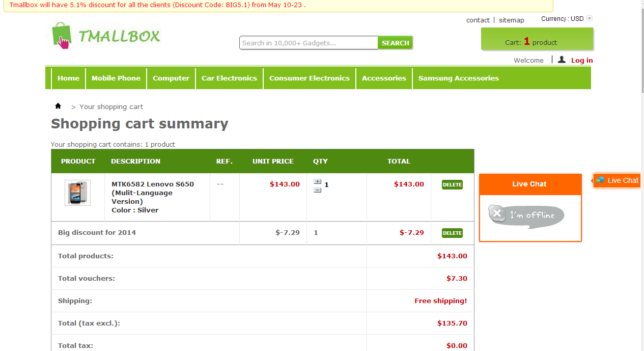644x351 pixels.
Task: Click the DESCRIPTION column header
Action: pyautogui.click(x=135, y=161)
